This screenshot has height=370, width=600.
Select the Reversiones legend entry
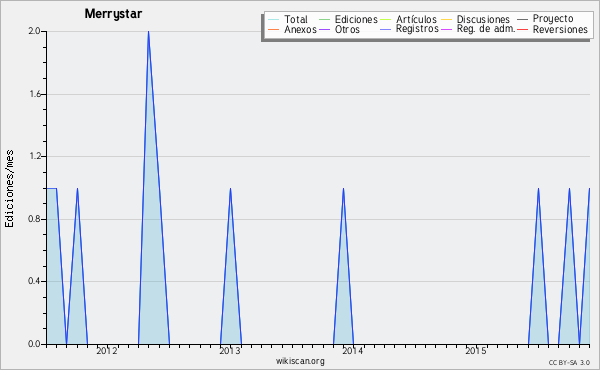pos(553,29)
